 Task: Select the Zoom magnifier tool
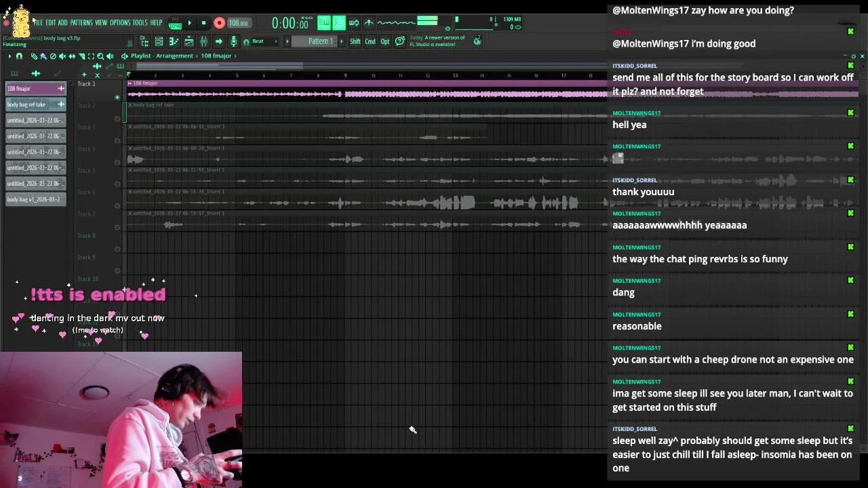click(x=100, y=56)
